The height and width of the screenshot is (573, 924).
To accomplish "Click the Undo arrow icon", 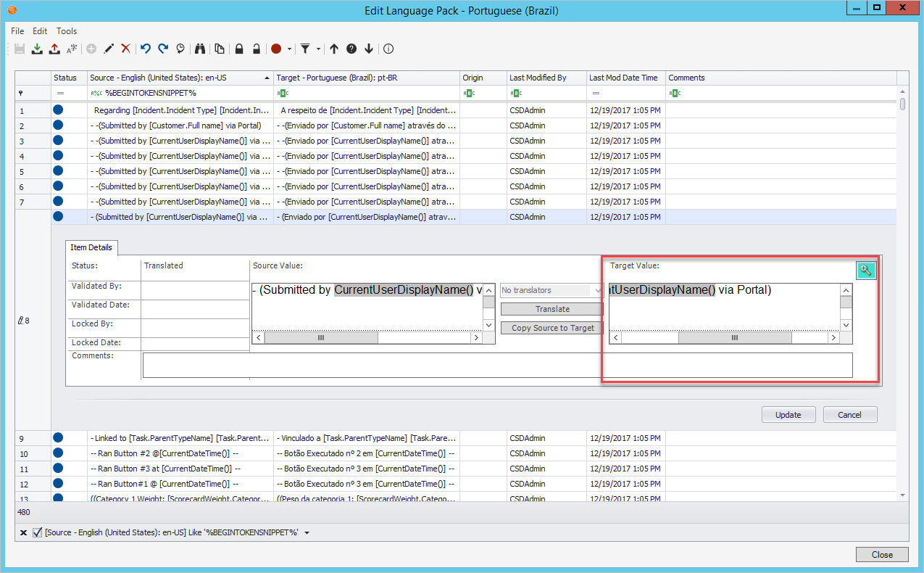I will [146, 49].
